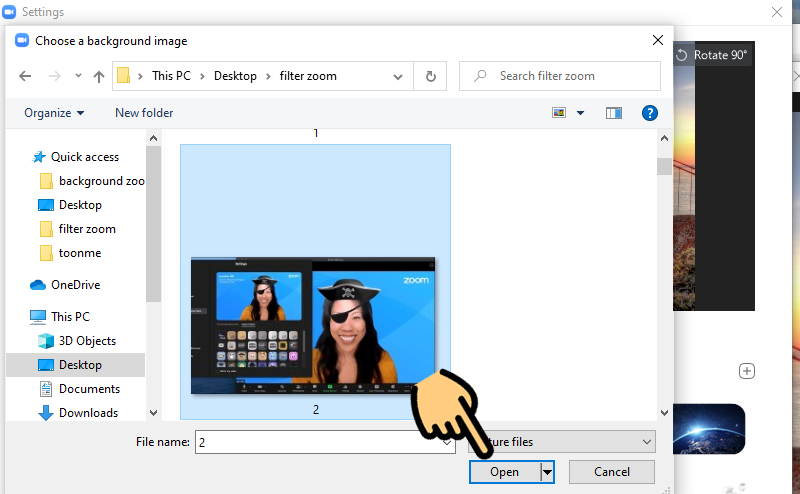Open the Organize menu
Image resolution: width=800 pixels, height=494 pixels.
coord(54,113)
